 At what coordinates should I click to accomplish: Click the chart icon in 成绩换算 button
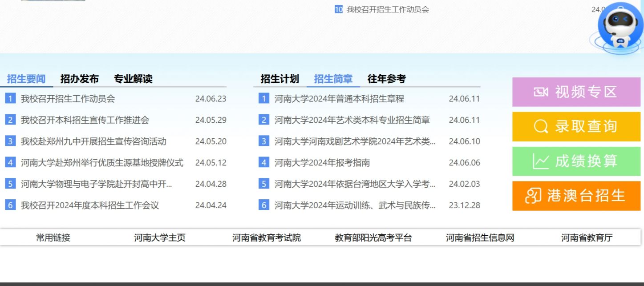[541, 161]
